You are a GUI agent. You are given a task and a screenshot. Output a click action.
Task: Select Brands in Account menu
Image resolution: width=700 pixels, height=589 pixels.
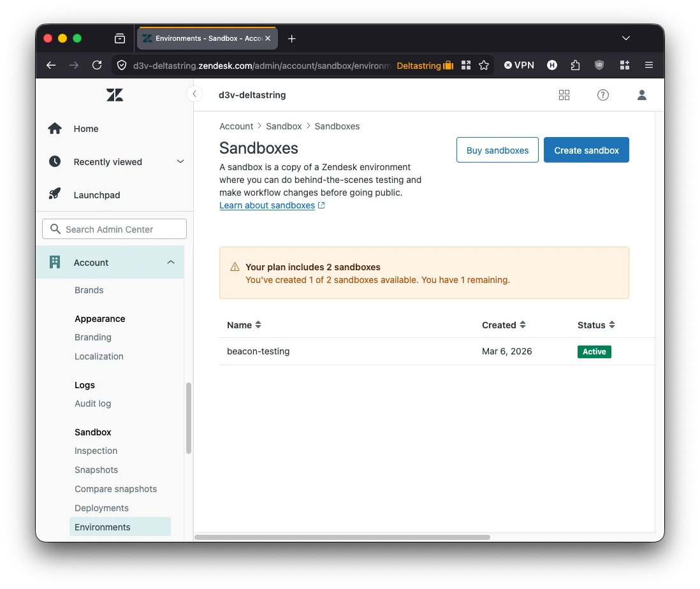click(x=89, y=290)
